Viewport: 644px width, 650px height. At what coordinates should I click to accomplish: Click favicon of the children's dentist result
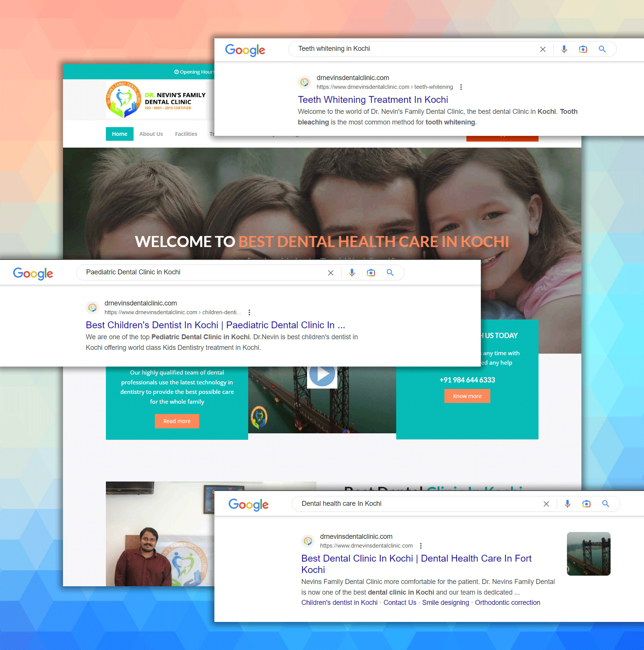(x=92, y=307)
